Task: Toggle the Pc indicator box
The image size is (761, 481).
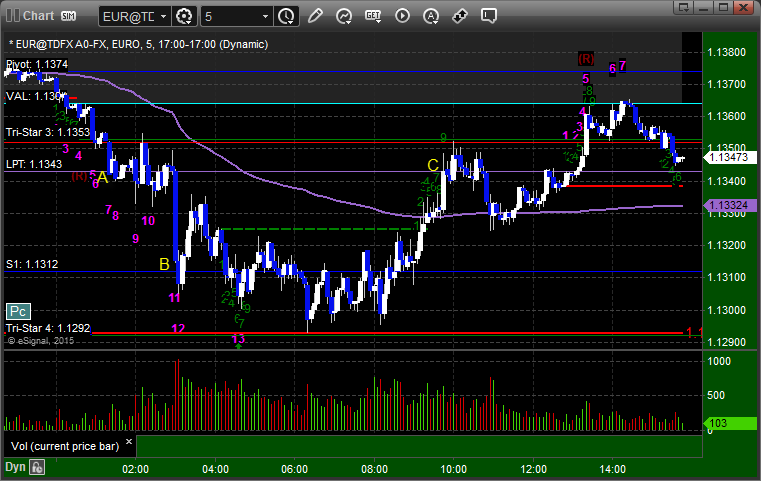Action: coord(18,312)
